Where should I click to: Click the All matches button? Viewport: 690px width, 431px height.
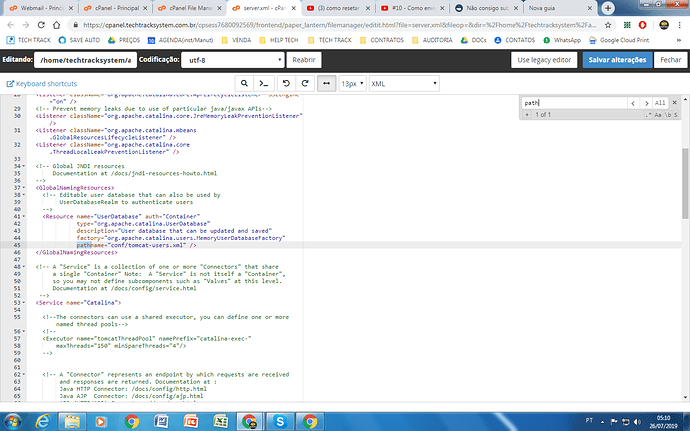660,103
